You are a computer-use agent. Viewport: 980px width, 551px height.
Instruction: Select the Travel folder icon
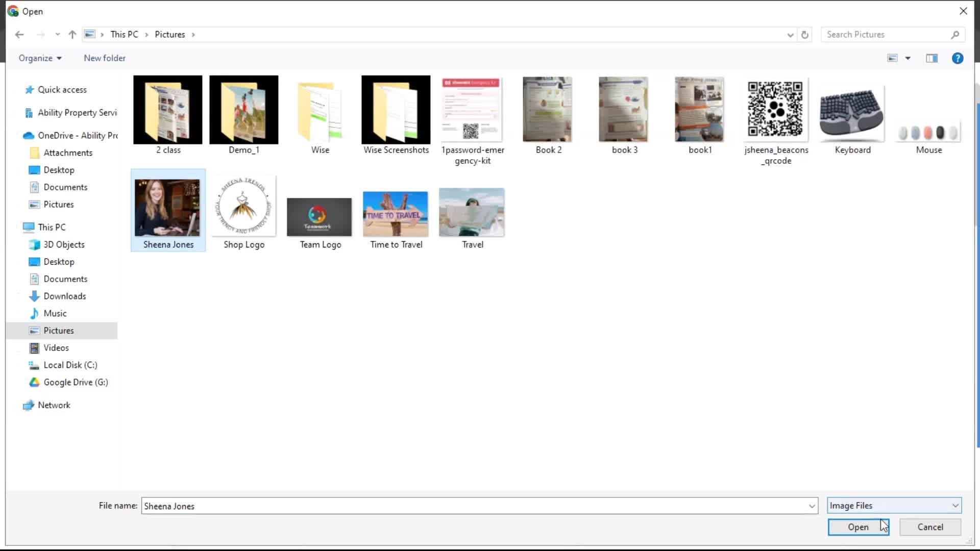(x=471, y=212)
